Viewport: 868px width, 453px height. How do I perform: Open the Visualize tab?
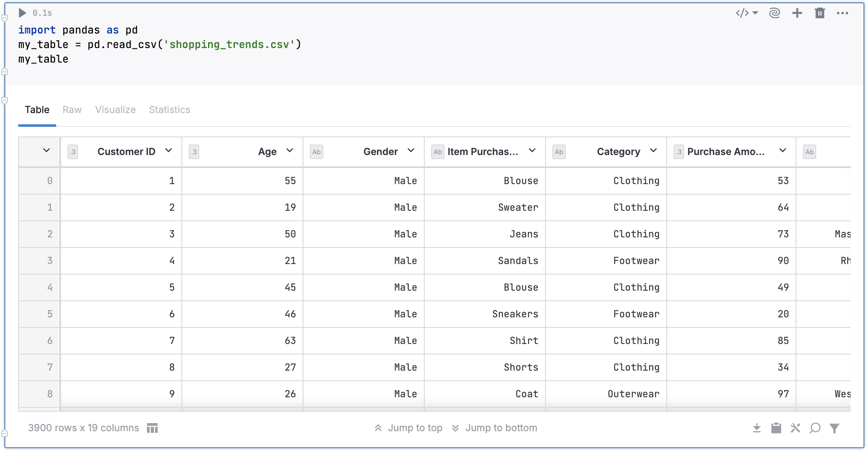point(115,109)
